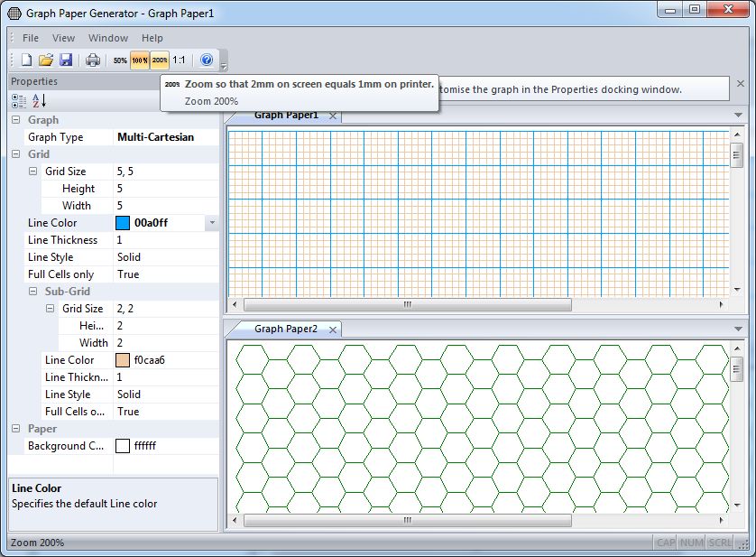
Task: Select the Graph Type property value Multi-Cartesian
Action: click(167, 137)
